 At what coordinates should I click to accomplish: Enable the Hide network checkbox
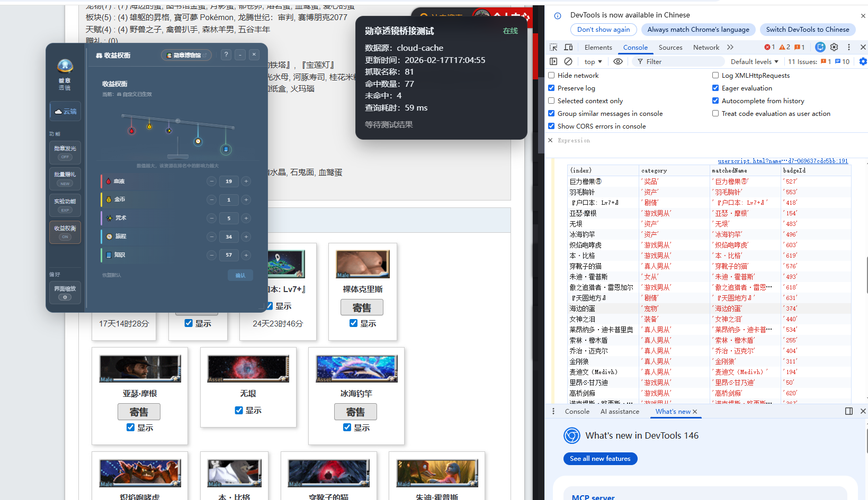pos(551,75)
